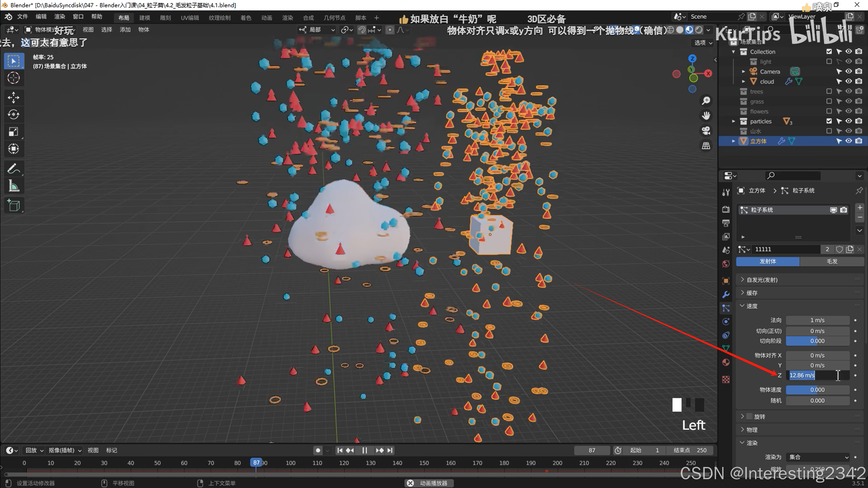This screenshot has width=868, height=488.
Task: Select the Measure tool
Action: click(14, 186)
